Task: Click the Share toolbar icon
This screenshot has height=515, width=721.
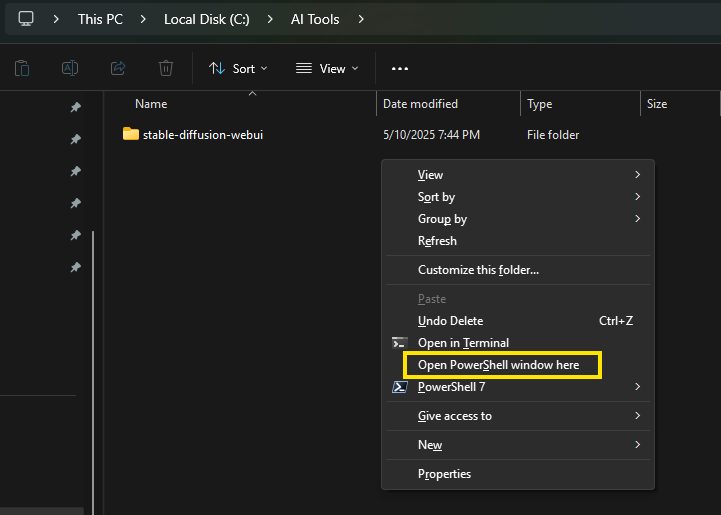Action: (x=118, y=69)
